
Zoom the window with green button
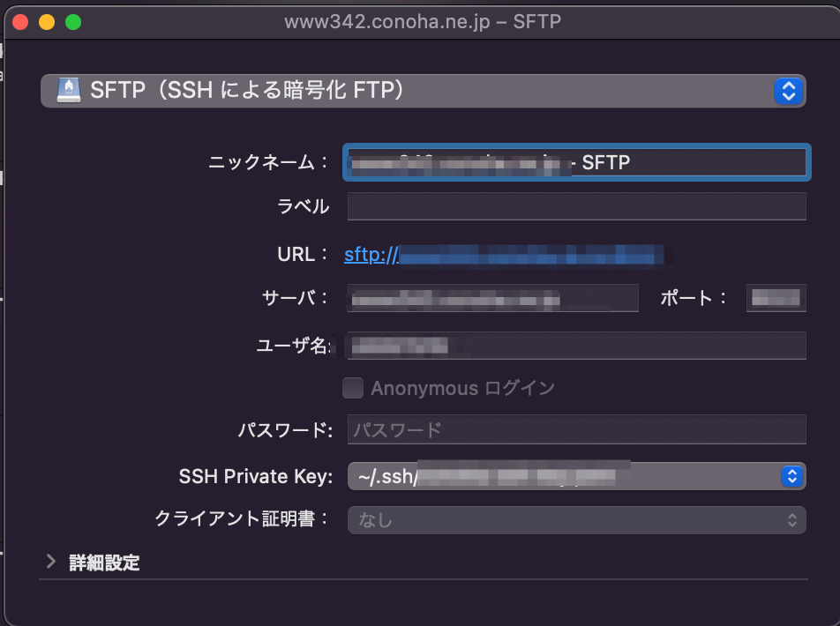click(73, 22)
